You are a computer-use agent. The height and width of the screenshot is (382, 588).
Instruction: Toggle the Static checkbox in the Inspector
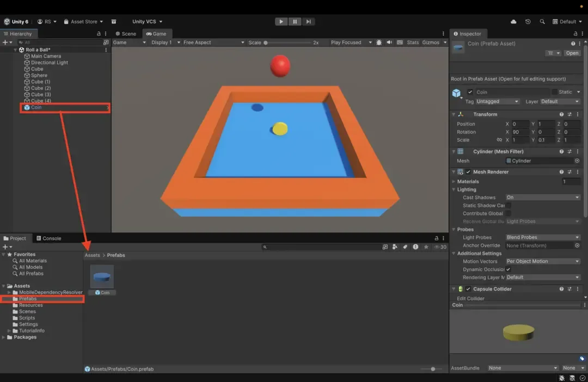pos(554,92)
